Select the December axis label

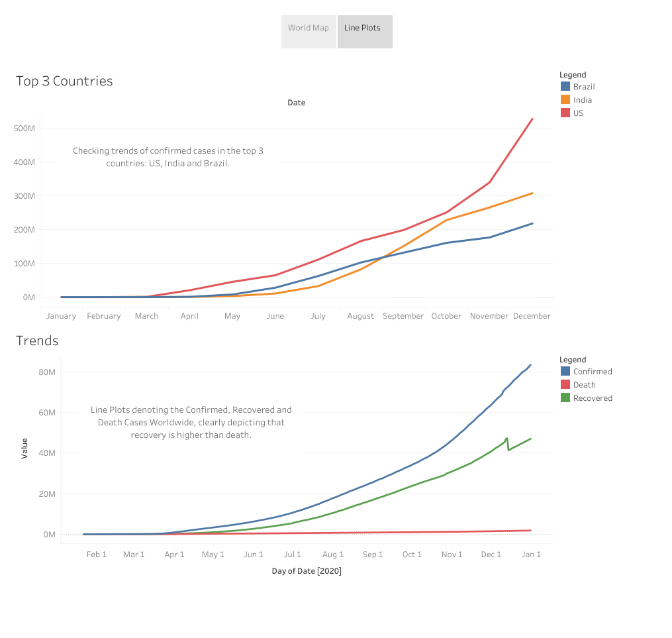click(532, 316)
